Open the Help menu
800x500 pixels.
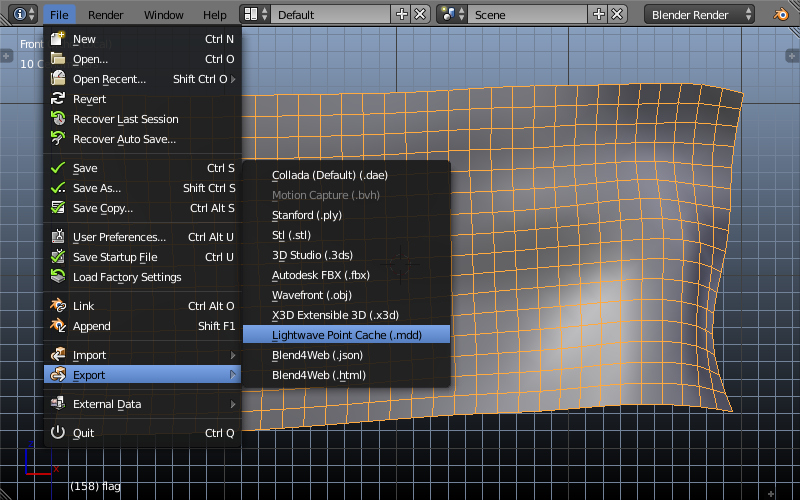(x=215, y=15)
